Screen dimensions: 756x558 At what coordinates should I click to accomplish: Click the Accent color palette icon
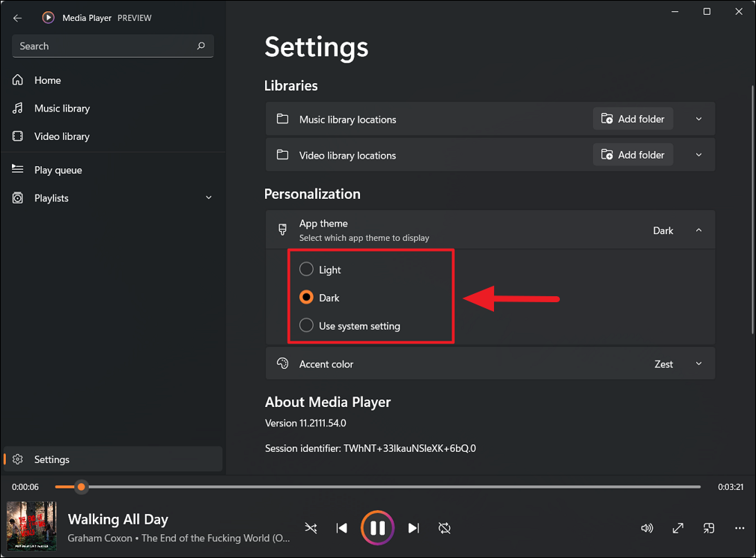pyautogui.click(x=282, y=364)
